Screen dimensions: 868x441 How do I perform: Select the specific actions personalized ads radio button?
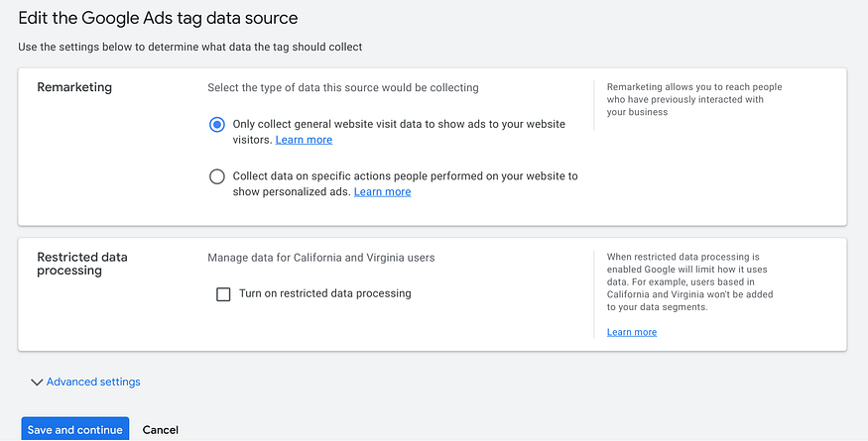tap(217, 176)
